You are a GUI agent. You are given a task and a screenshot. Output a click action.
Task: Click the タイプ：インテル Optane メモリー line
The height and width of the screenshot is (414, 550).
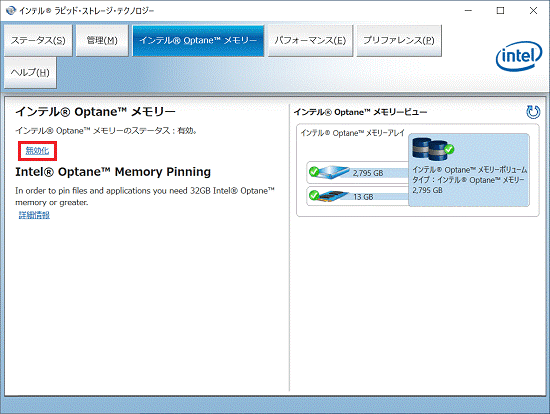[x=468, y=180]
